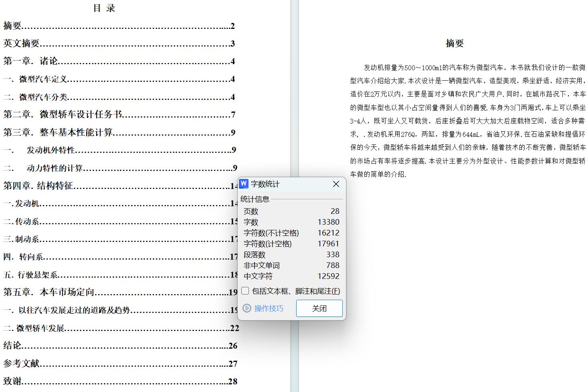Click the 操作技巧 play icon
The height and width of the screenshot is (392, 588).
(247, 308)
